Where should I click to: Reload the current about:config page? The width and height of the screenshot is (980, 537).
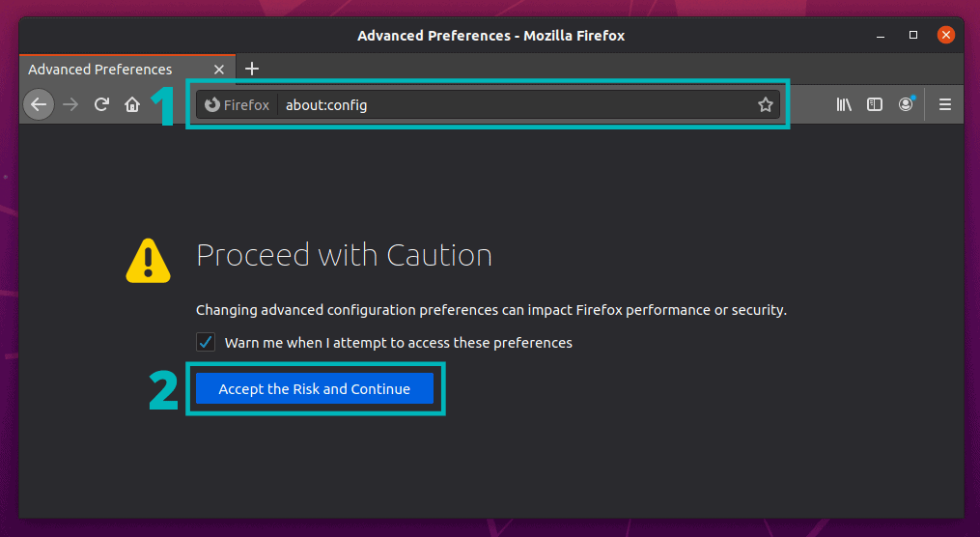pos(102,104)
